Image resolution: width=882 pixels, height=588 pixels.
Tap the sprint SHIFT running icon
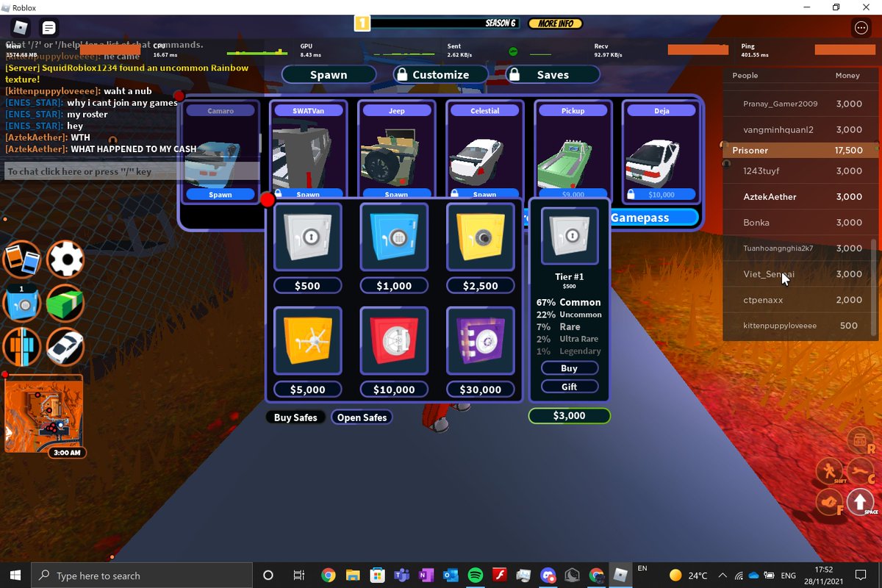(830, 470)
